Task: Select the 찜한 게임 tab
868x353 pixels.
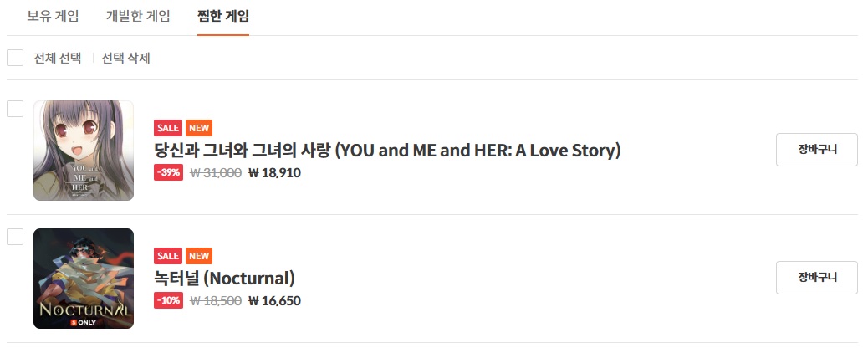Action: (x=223, y=16)
